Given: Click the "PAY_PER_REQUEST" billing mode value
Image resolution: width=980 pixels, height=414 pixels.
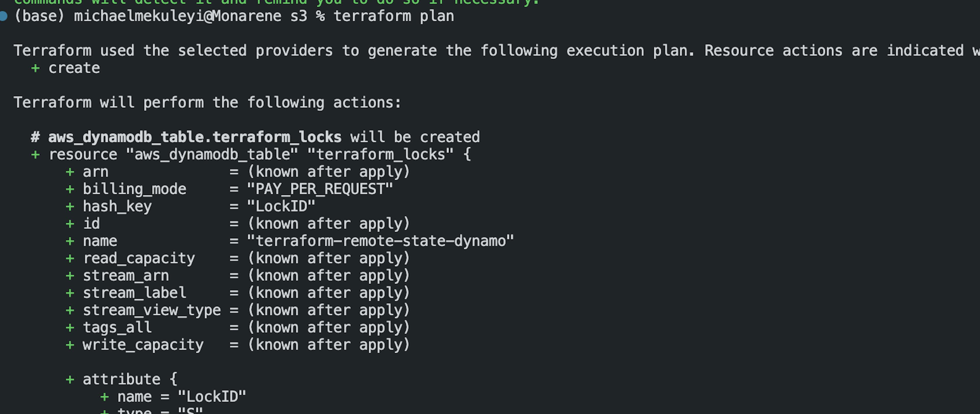Looking at the screenshot, I should point(320,189).
